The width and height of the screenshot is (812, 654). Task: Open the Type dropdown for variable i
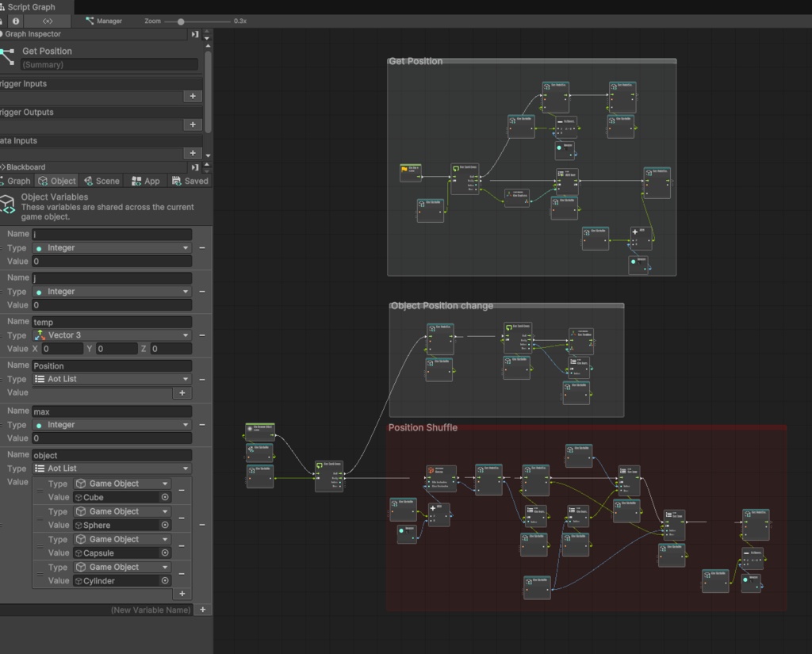point(111,247)
